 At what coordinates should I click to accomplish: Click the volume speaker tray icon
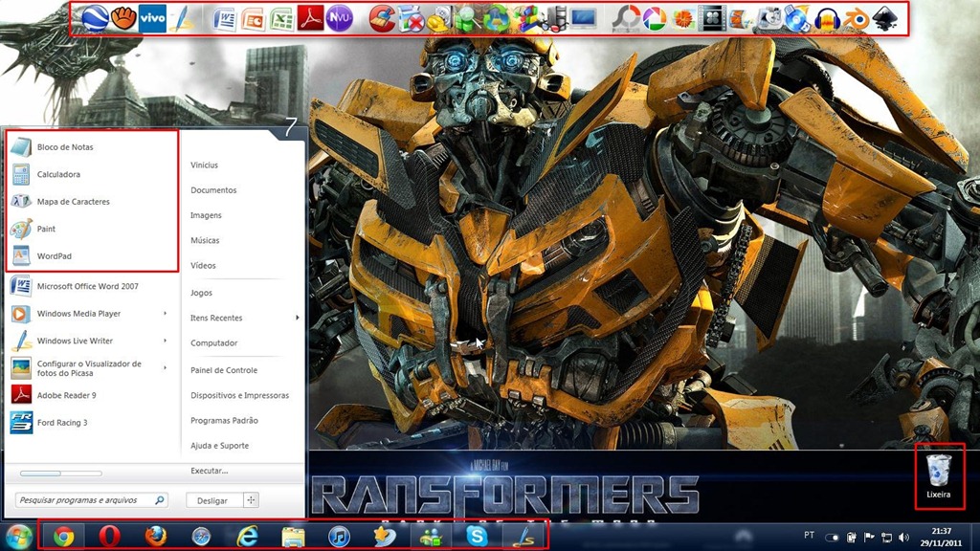tap(903, 538)
